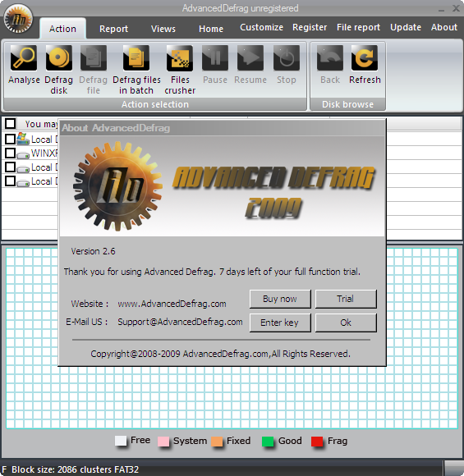Click the Buy now button

click(280, 299)
